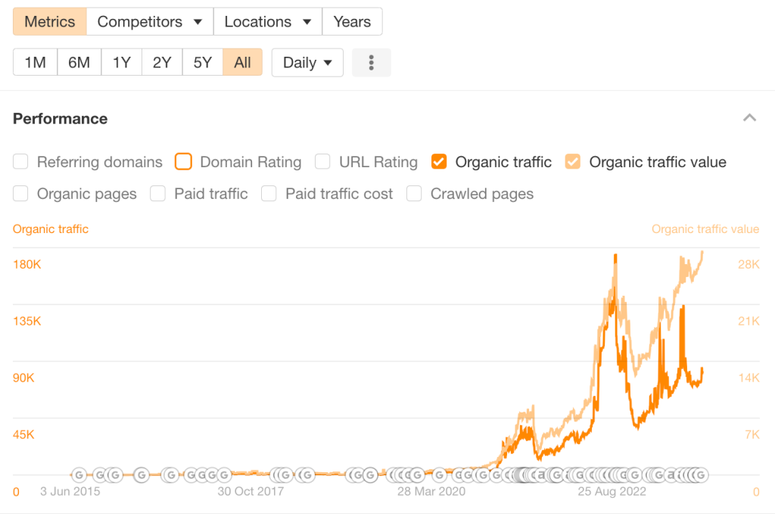Click the rightmost Google update marker
Viewport: 775px width, 532px height.
coord(700,474)
